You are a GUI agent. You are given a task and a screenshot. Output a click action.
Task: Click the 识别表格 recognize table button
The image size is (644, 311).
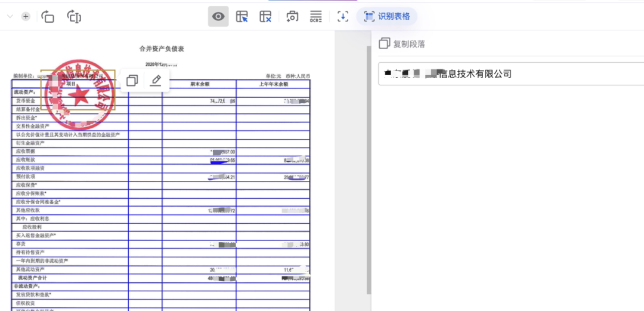click(387, 17)
